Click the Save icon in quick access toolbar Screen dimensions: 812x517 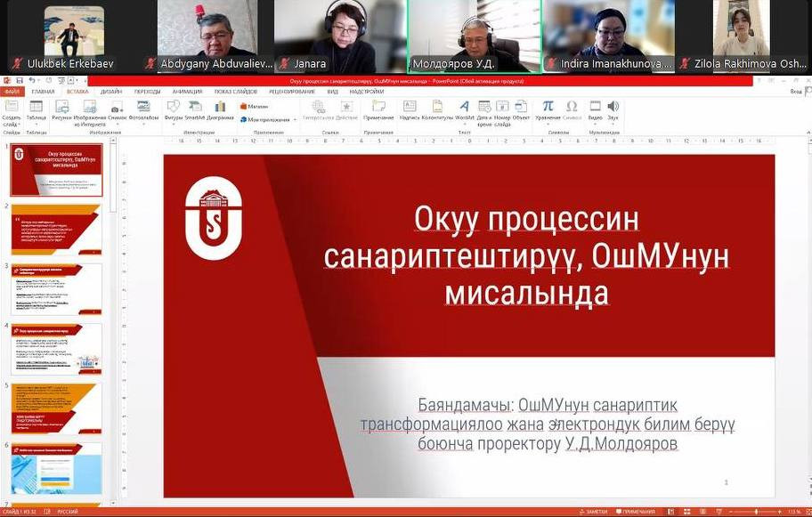point(20,81)
